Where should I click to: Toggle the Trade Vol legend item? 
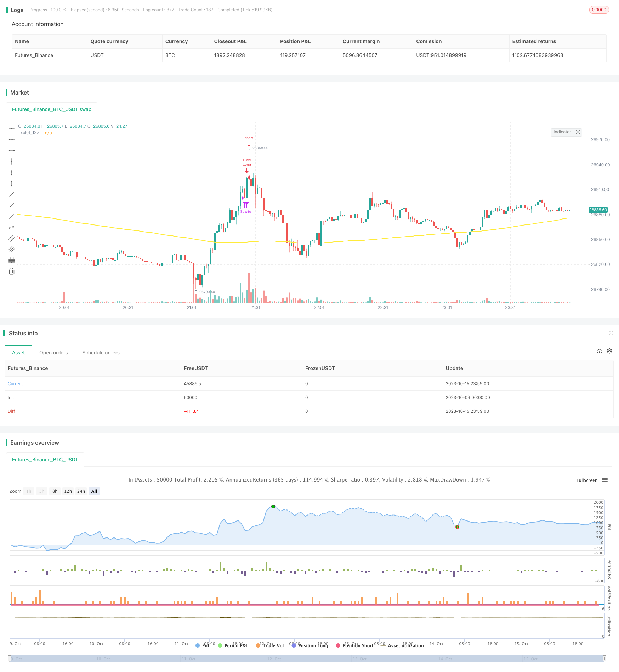pos(270,645)
